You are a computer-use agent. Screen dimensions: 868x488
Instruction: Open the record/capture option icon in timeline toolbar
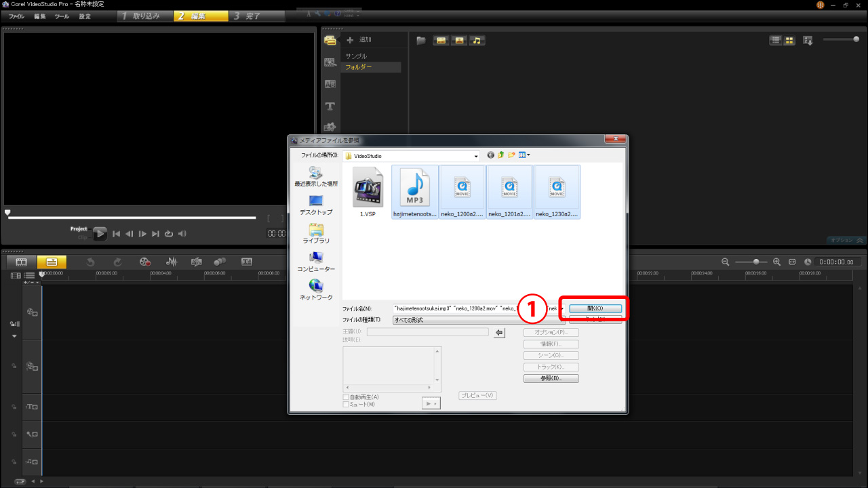click(x=145, y=262)
